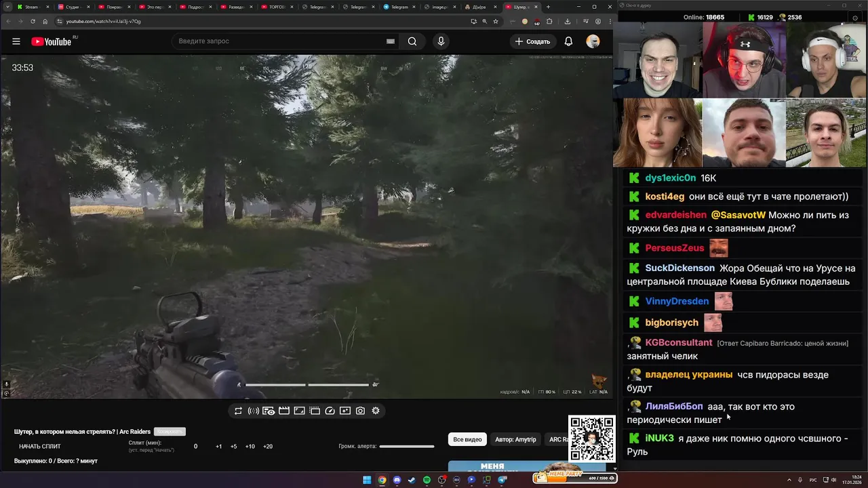The width and height of the screenshot is (868, 488).
Task: Click the @SasavotW mention in chat
Action: pyautogui.click(x=738, y=215)
